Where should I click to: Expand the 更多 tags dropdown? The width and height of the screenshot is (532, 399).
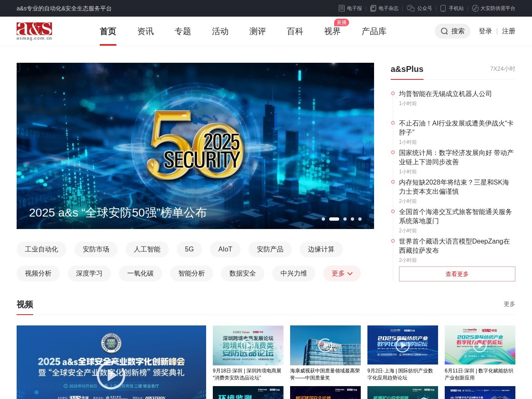click(342, 273)
